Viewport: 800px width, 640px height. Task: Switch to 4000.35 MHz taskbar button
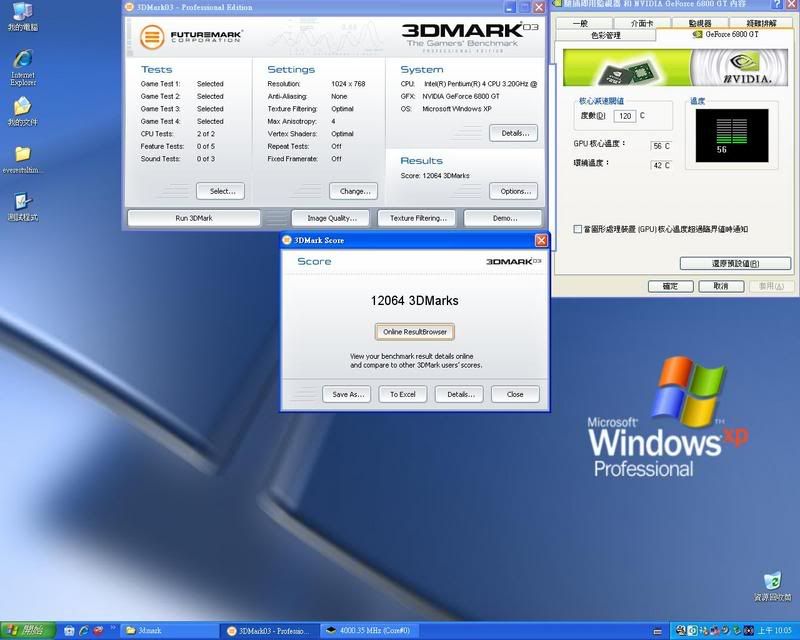point(369,631)
